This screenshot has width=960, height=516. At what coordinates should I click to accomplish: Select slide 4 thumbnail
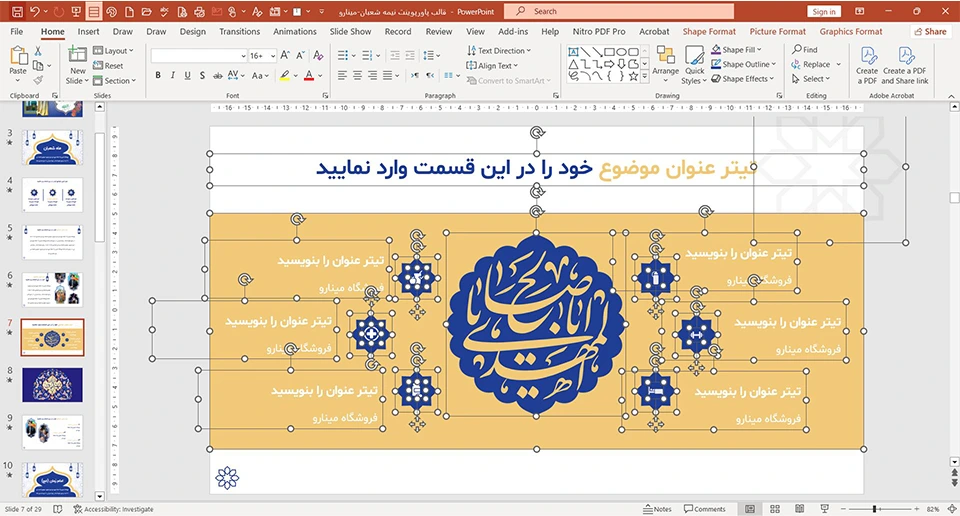pos(52,195)
